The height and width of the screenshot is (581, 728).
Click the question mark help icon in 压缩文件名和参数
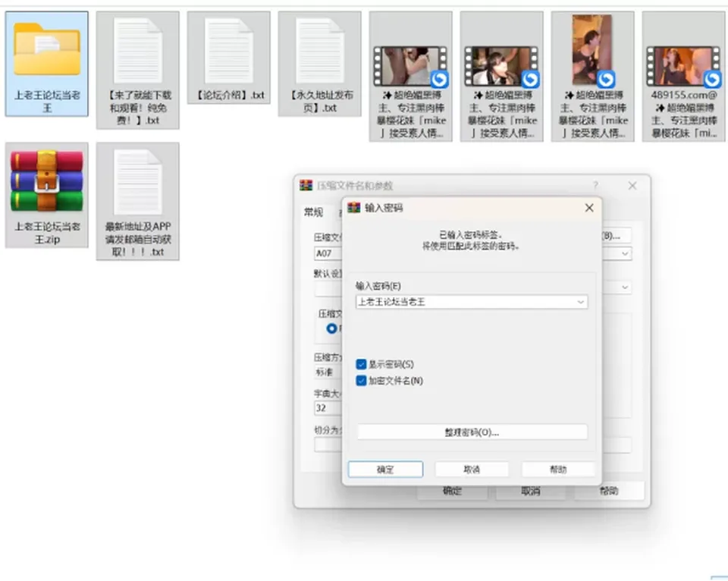click(595, 185)
